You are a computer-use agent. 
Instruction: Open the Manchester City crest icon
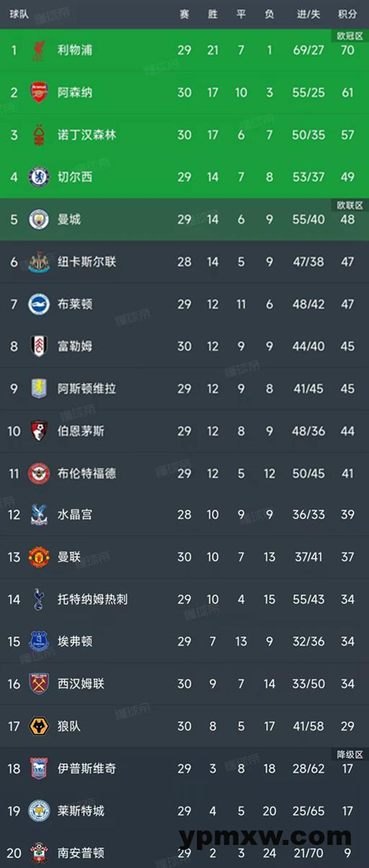click(x=39, y=219)
